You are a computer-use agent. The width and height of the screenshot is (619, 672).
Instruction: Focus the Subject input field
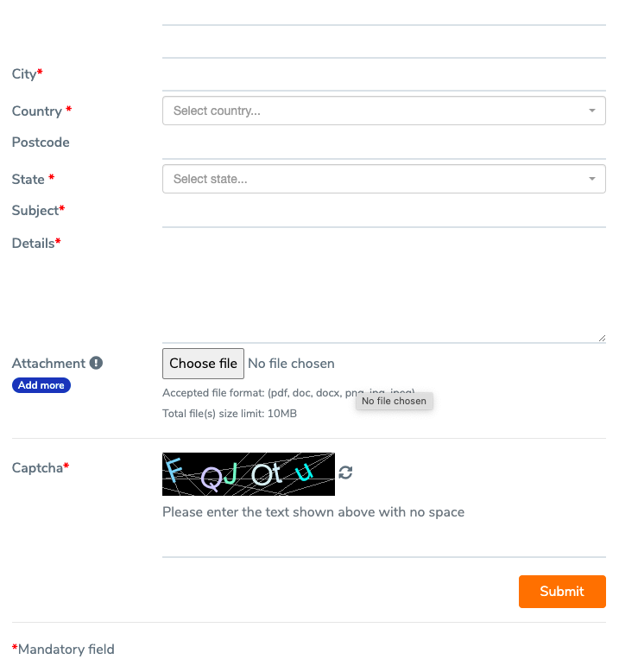click(384, 212)
